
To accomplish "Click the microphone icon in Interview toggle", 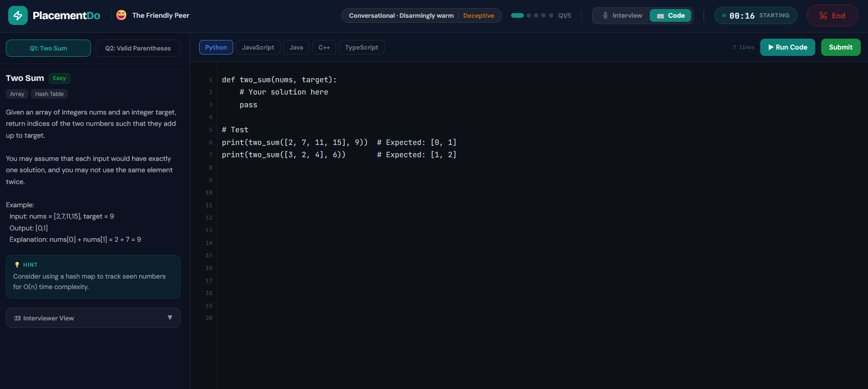I will coord(605,15).
